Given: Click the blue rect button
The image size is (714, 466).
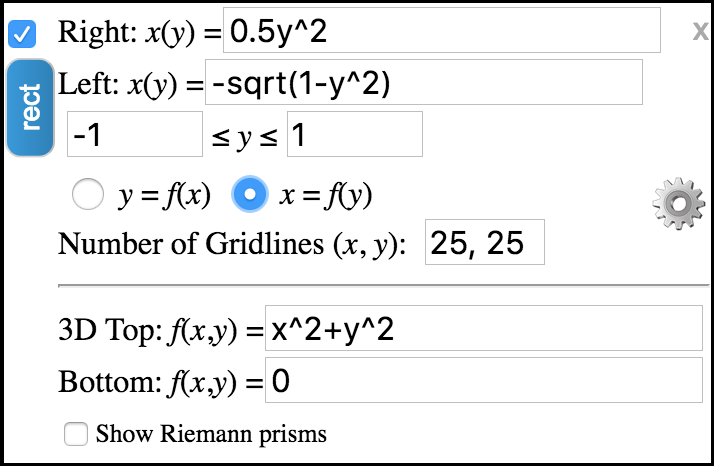Looking at the screenshot, I should 30,108.
